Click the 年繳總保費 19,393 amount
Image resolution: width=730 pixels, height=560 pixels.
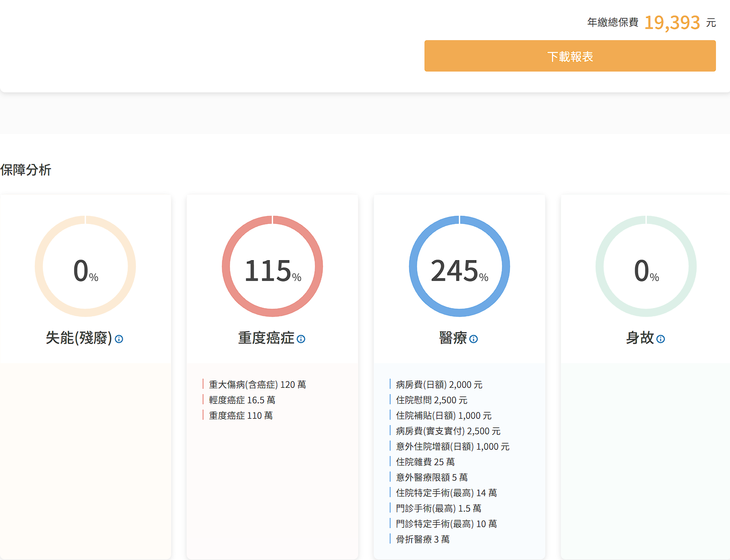click(x=672, y=23)
